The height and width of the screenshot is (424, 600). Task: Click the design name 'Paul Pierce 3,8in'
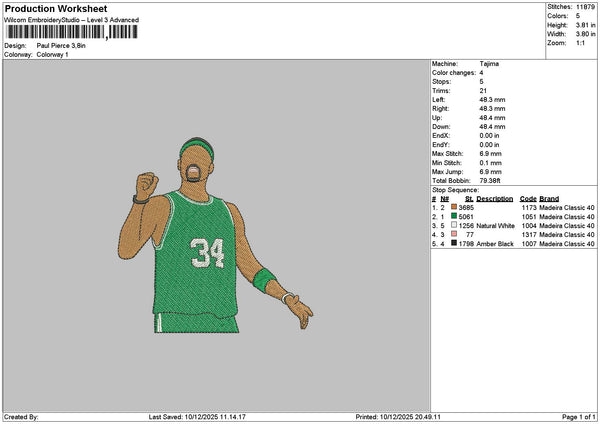pos(61,46)
